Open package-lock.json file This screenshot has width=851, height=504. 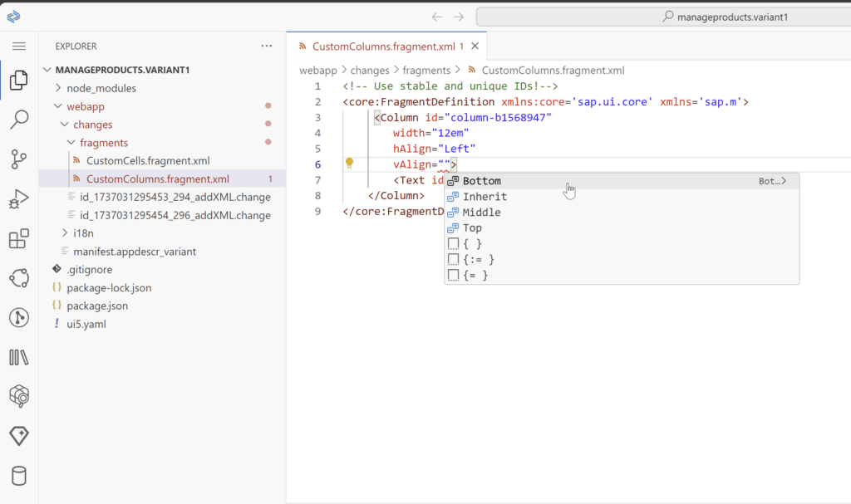pyautogui.click(x=109, y=287)
